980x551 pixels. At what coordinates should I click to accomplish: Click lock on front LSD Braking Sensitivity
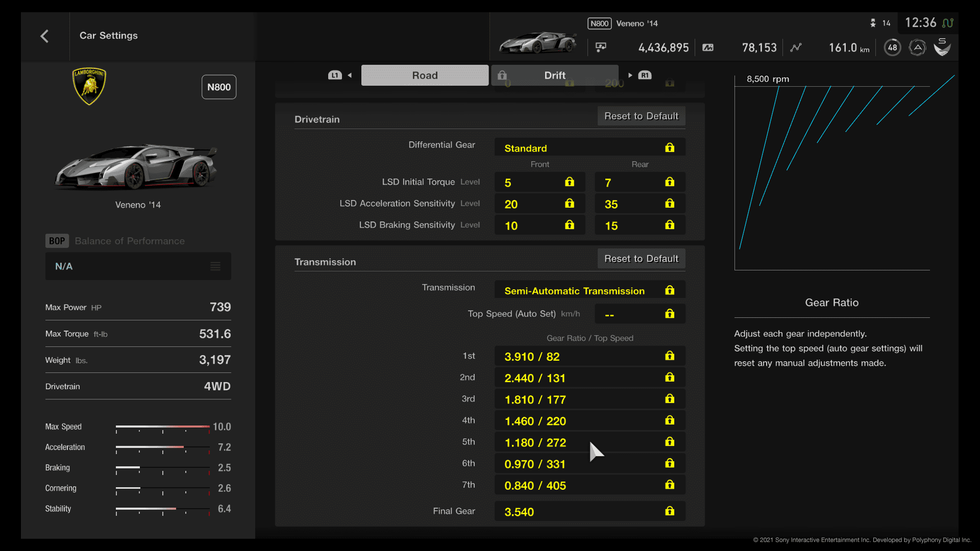pyautogui.click(x=570, y=224)
